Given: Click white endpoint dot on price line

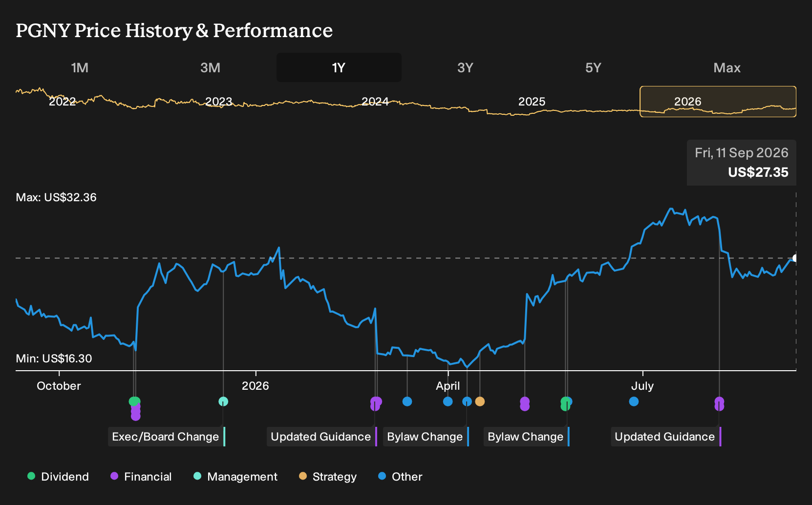Looking at the screenshot, I should tap(795, 258).
